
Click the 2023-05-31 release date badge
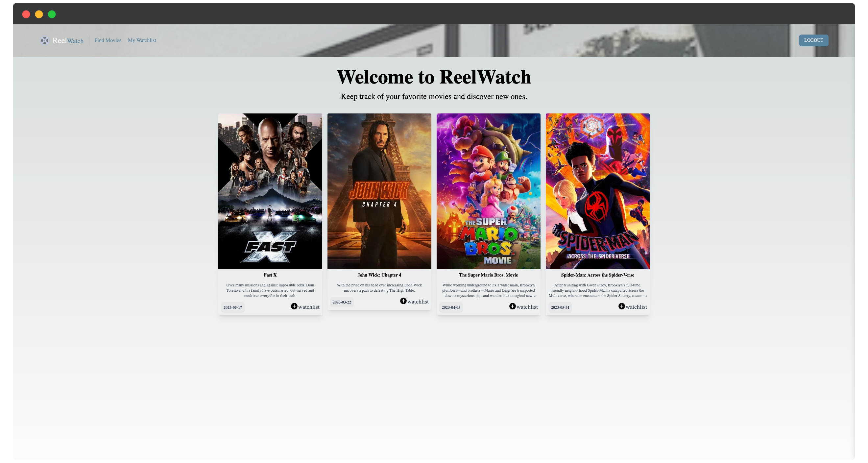pyautogui.click(x=560, y=307)
